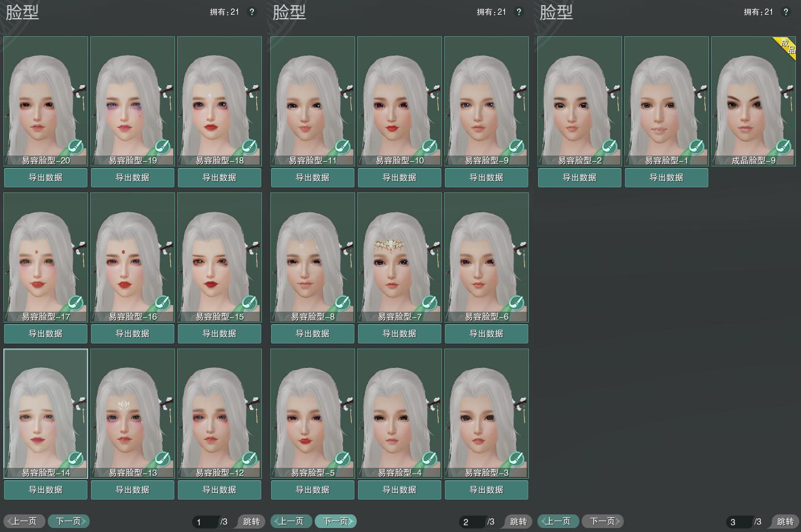This screenshot has height=532, width=801.
Task: Go to previous page in page 3 panel
Action: [558, 521]
